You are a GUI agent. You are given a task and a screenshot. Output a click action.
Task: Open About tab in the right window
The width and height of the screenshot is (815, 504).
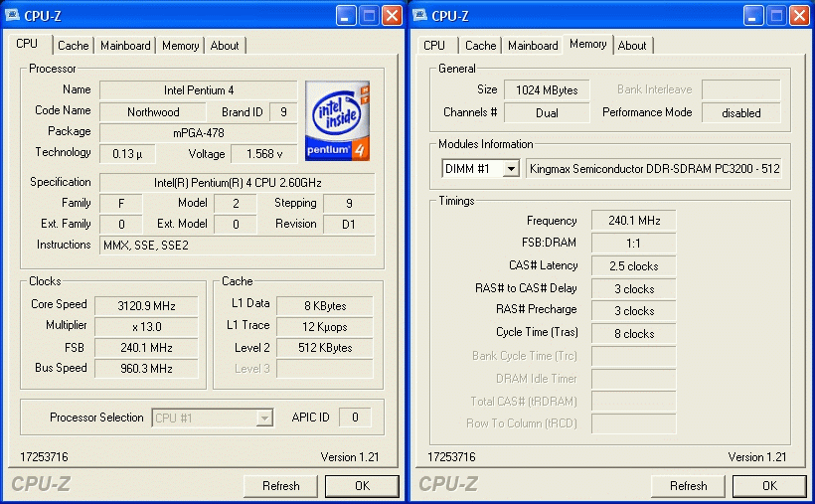pyautogui.click(x=632, y=46)
